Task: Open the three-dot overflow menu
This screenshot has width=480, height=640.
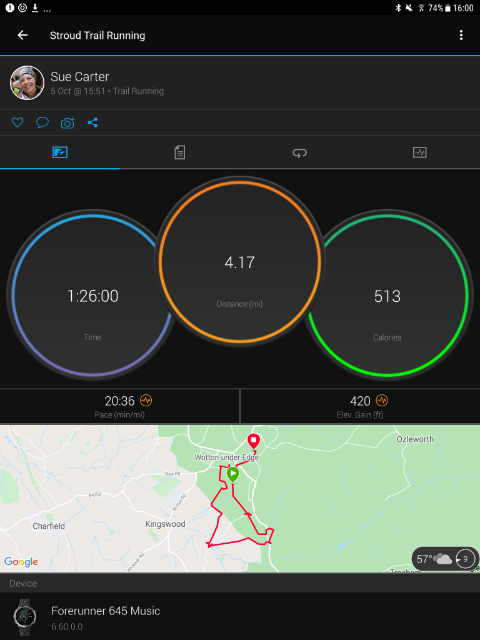Action: [x=461, y=35]
